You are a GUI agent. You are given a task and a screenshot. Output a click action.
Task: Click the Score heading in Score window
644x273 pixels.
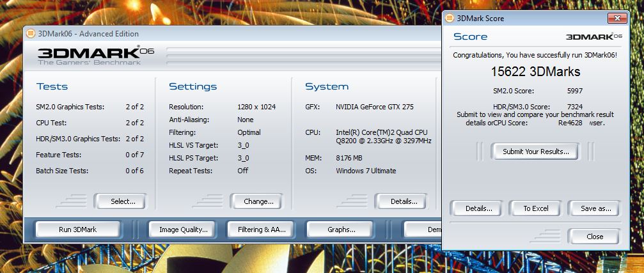click(x=470, y=36)
